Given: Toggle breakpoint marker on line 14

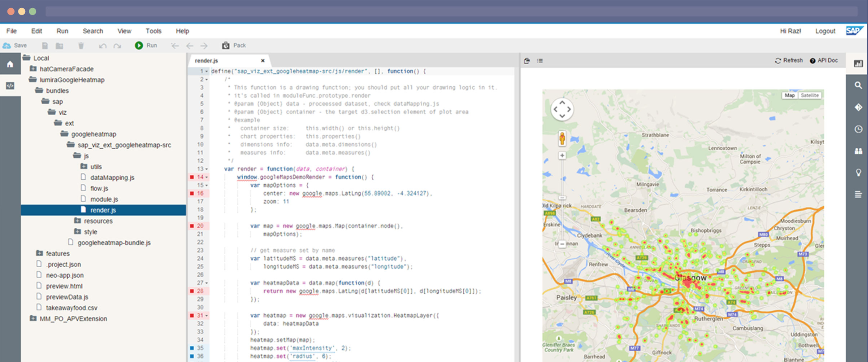Looking at the screenshot, I should tap(192, 177).
